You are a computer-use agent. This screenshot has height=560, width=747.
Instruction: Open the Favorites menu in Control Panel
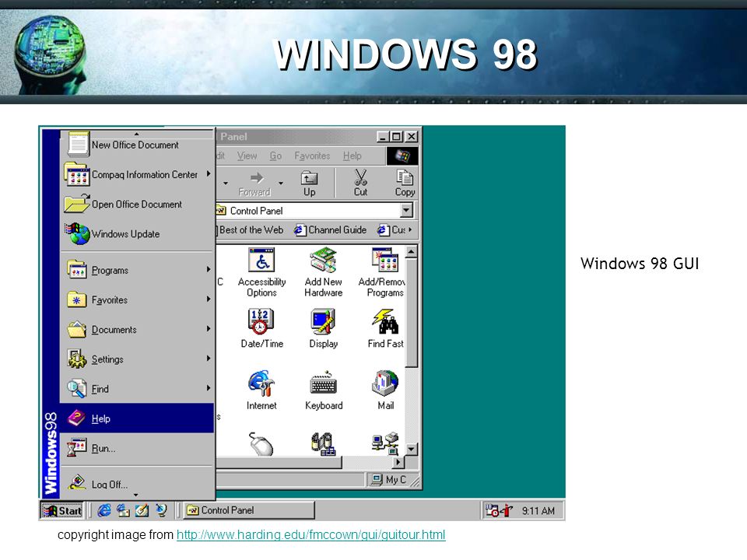pyautogui.click(x=312, y=156)
